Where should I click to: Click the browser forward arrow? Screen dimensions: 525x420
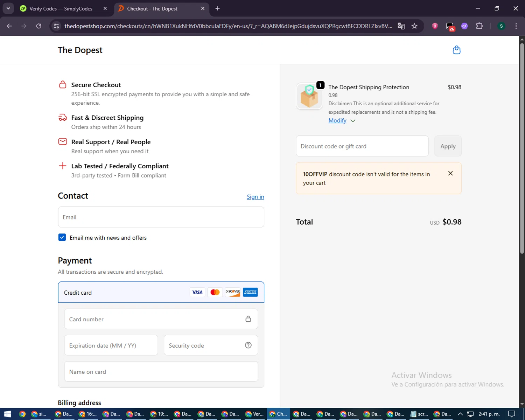24,26
